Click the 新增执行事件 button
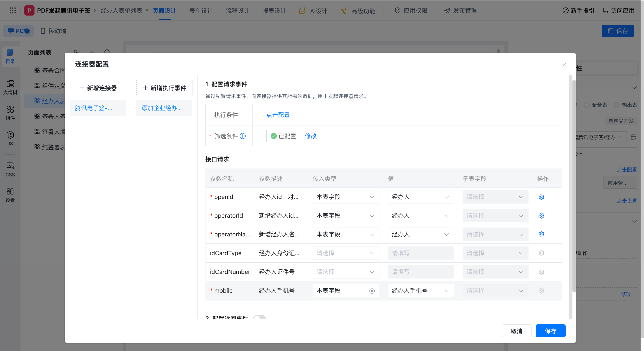 pos(164,88)
